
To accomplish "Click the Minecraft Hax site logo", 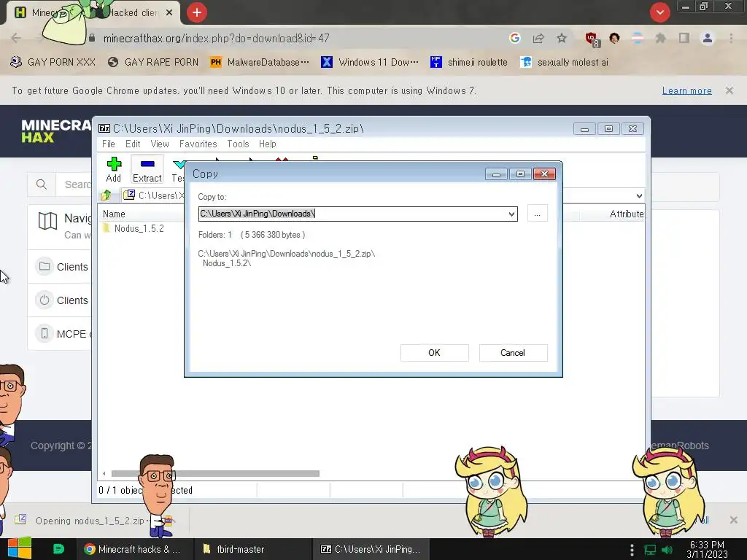I will 55,131.
